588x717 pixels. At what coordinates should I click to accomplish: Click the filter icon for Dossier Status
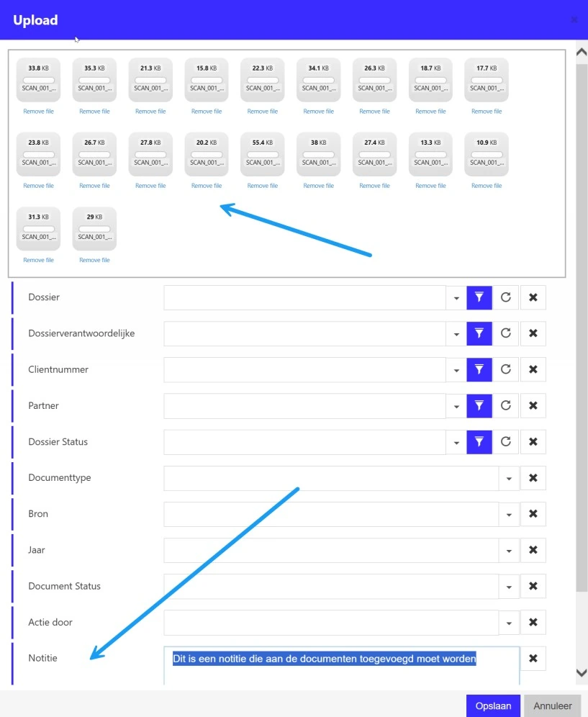[479, 442]
